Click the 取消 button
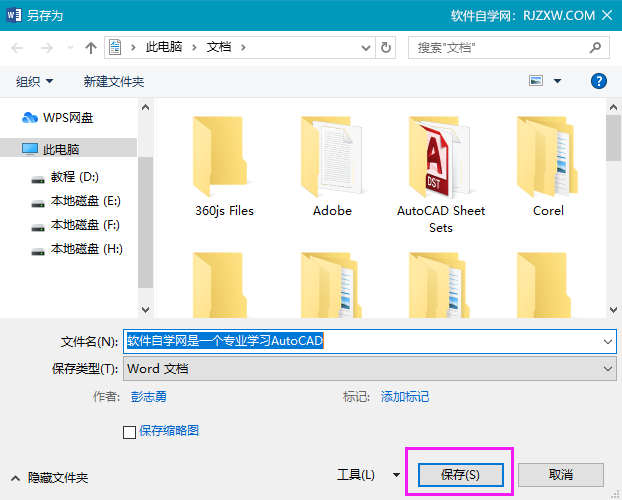Screen dimensions: 622x500 pyautogui.click(x=561, y=475)
